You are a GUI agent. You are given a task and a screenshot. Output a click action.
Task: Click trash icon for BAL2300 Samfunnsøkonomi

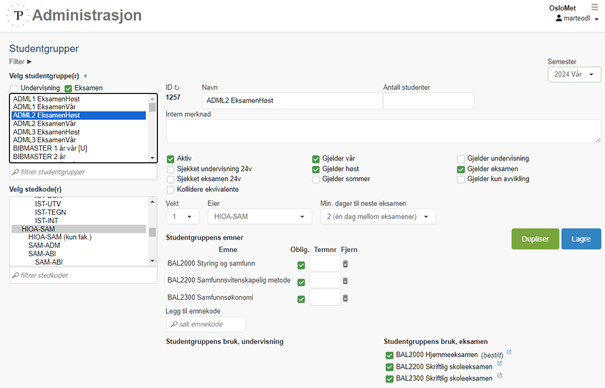click(x=345, y=298)
